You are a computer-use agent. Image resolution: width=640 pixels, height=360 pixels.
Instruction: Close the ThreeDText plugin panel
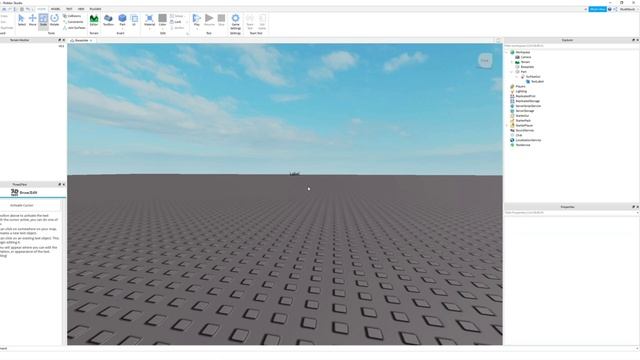click(64, 184)
